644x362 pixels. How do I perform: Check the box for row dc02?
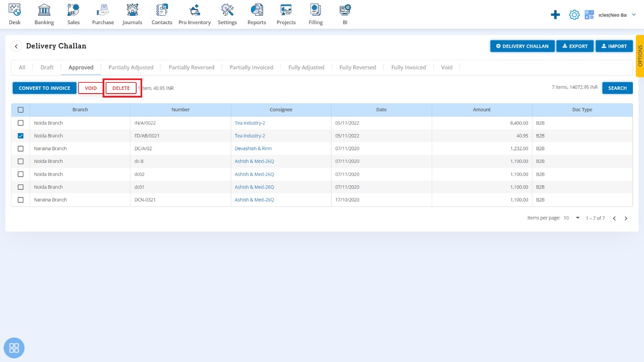pos(20,174)
